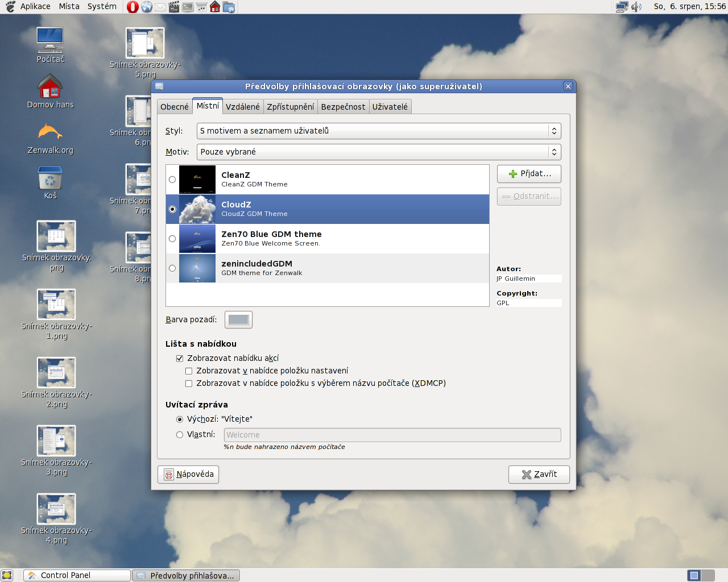Open web browser globe icon in panel
This screenshot has width=728, height=582.
tap(147, 7)
